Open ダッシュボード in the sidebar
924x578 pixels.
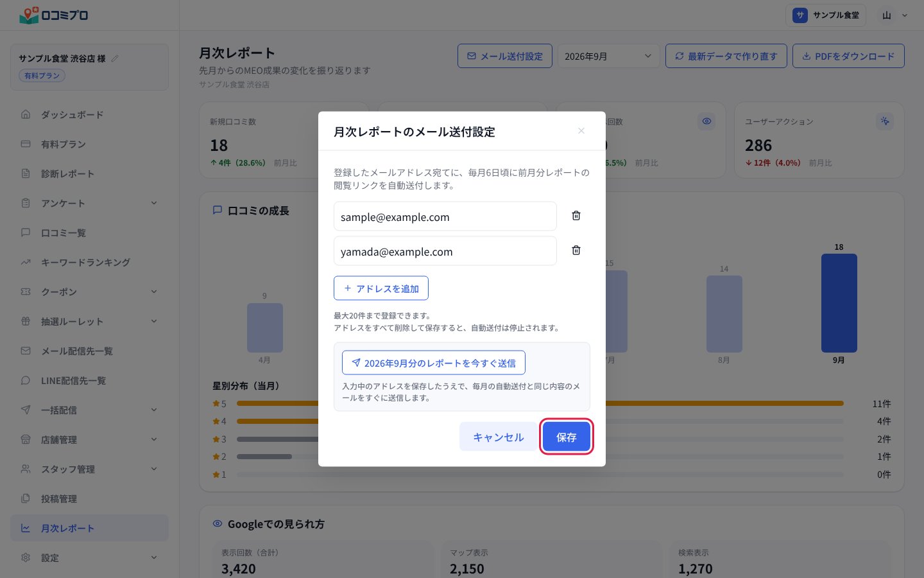89,114
